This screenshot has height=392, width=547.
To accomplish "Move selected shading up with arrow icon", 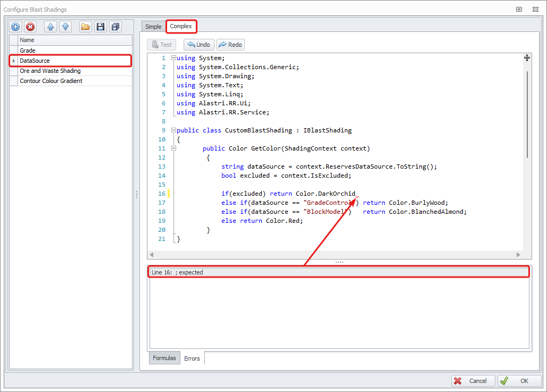I will tap(51, 27).
